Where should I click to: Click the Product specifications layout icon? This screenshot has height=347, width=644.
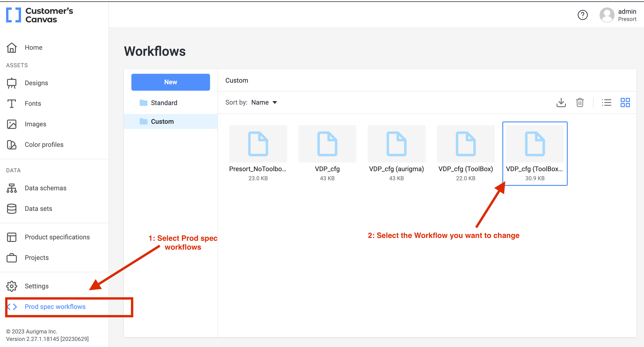click(x=11, y=237)
